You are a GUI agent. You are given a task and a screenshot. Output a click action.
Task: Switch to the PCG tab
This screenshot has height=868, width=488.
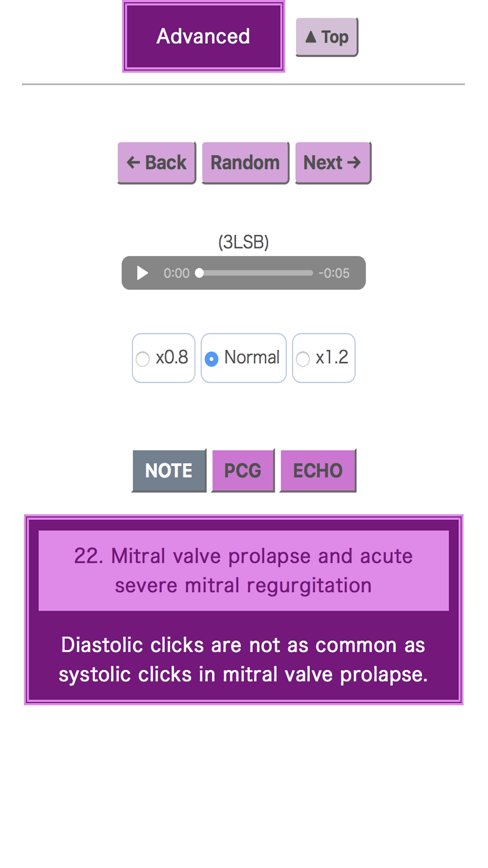243,471
